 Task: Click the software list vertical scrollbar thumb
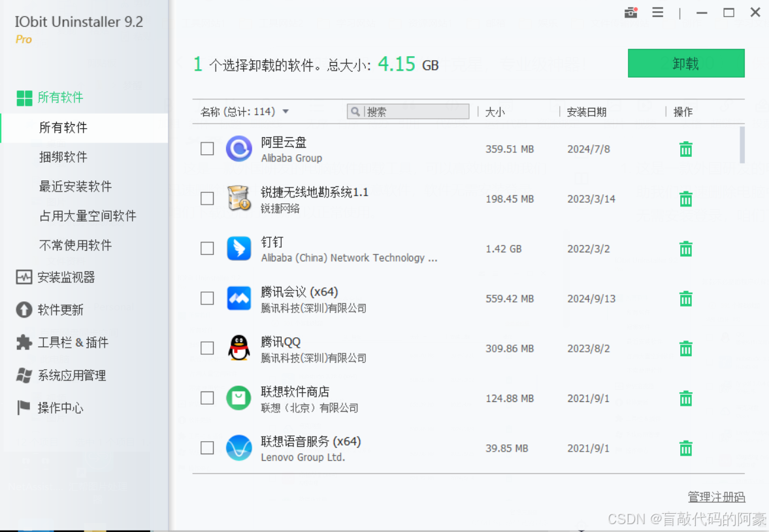tap(742, 145)
